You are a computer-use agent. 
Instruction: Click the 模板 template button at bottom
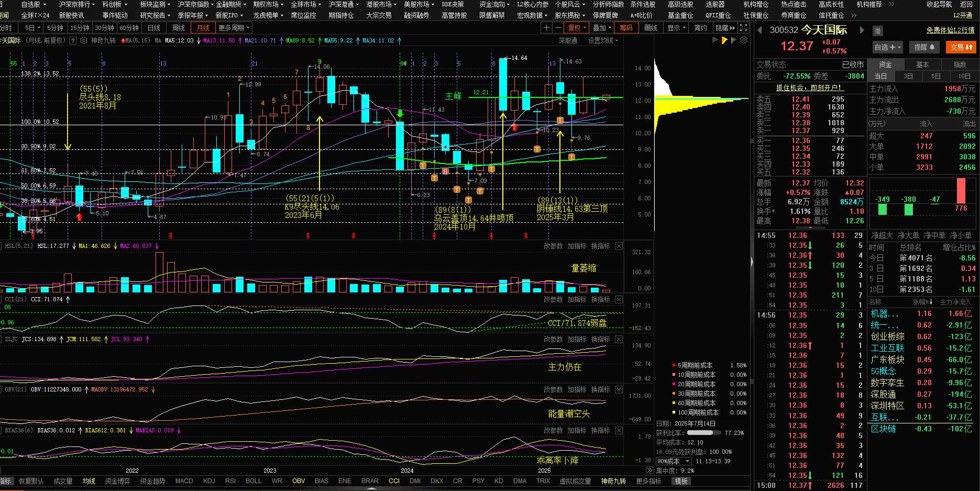pyautogui.click(x=681, y=481)
